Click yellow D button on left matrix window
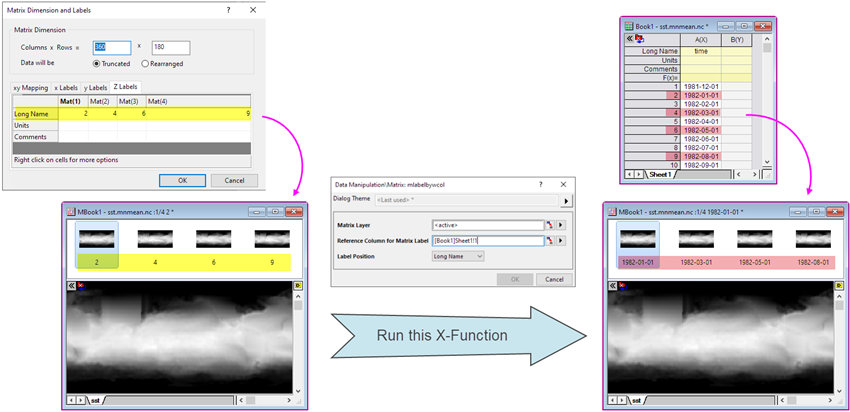The height and width of the screenshot is (412, 850). (298, 285)
